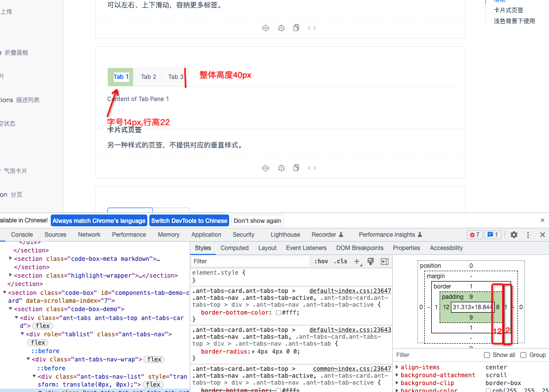The image size is (549, 392).
Task: Collapse section code-box node with components-tab-demo id
Action: pyautogui.click(x=4, y=292)
